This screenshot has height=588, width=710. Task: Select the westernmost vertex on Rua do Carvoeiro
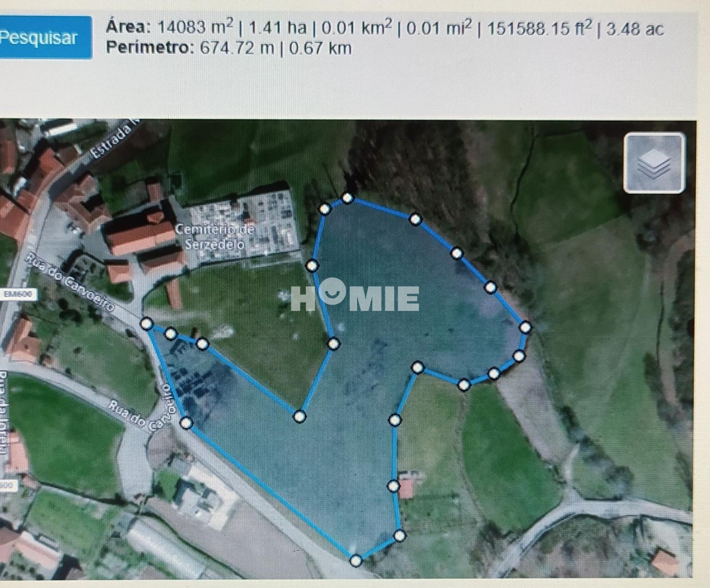tap(147, 324)
